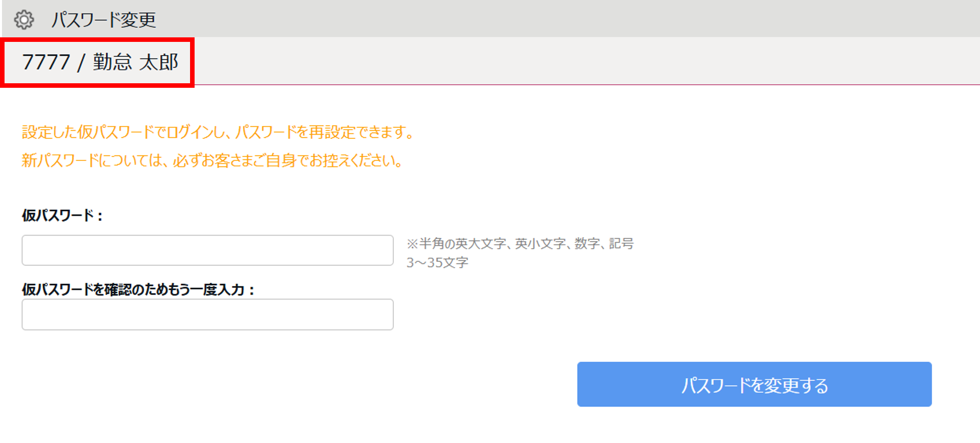Click the 3〜35文字 length hint
This screenshot has width=980, height=443.
(437, 263)
